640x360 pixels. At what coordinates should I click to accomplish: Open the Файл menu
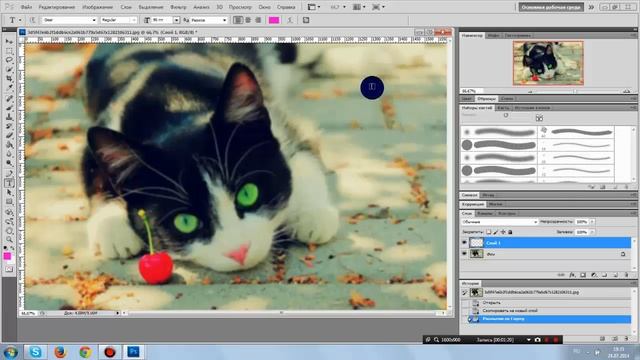(26, 7)
